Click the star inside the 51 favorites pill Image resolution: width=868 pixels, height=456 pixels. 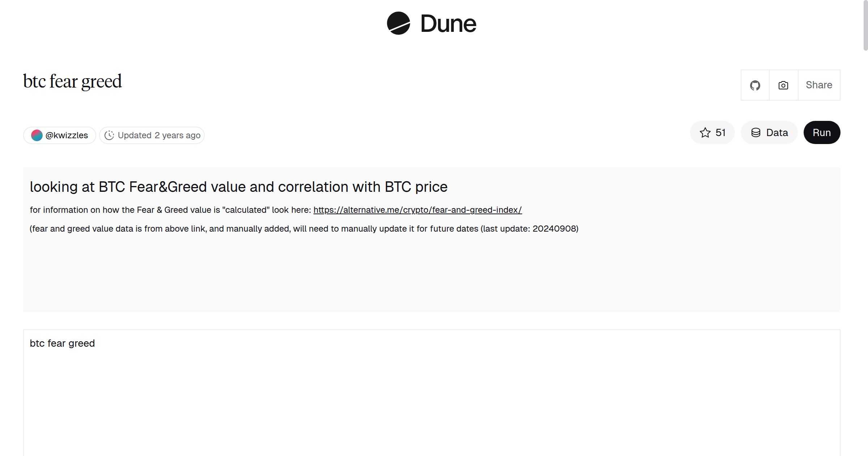point(704,132)
